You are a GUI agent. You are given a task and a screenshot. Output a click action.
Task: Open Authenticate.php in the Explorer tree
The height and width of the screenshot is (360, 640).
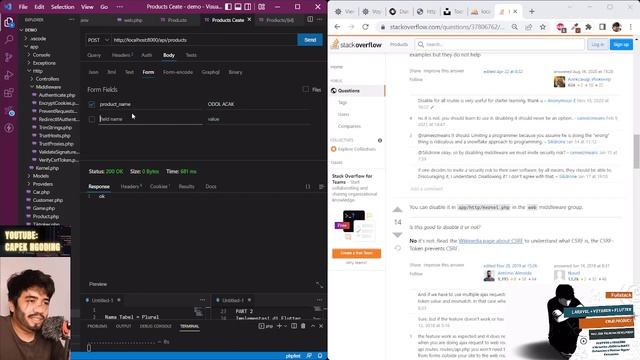pos(57,95)
